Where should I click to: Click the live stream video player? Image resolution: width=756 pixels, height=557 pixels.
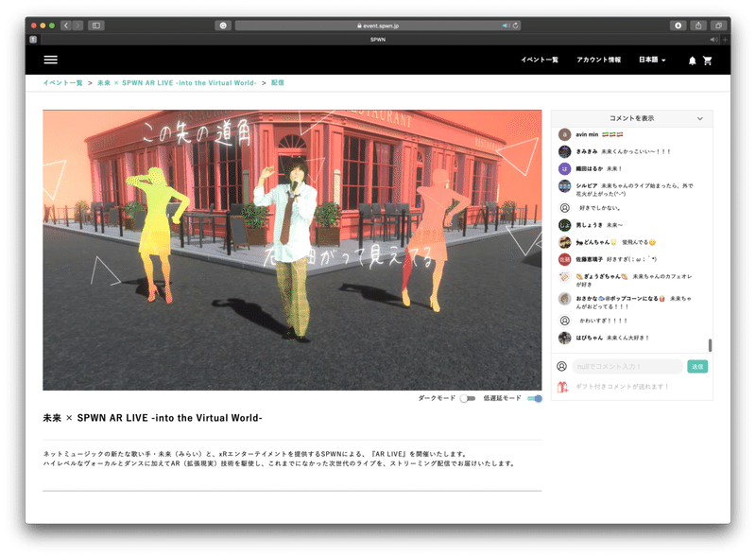[292, 250]
